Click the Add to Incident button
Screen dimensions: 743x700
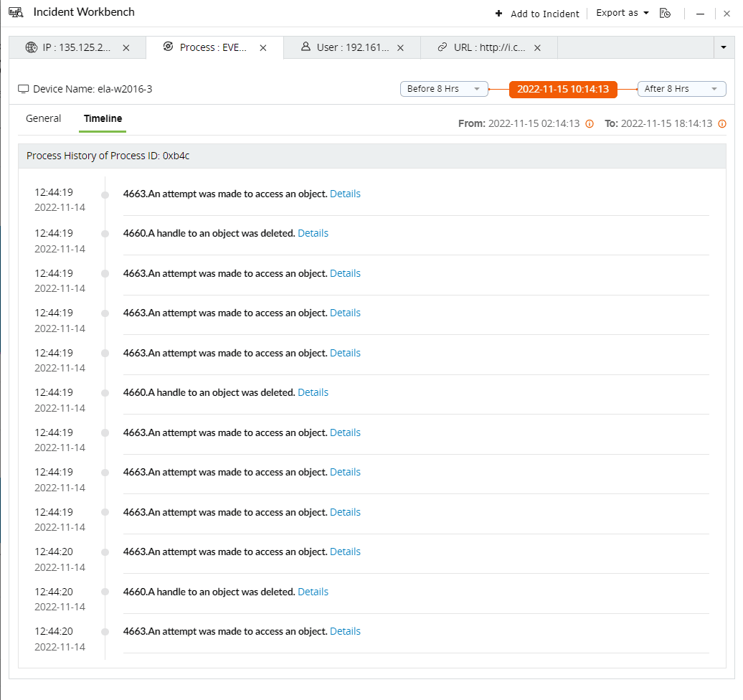click(544, 13)
